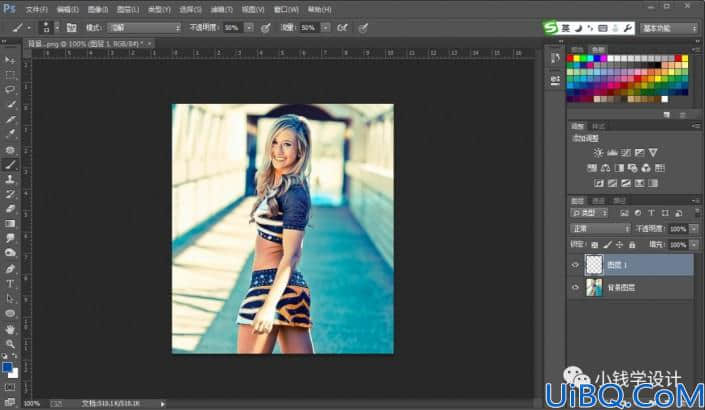Enable airbrush mode in options bar
This screenshot has height=410, width=705.
342,28
